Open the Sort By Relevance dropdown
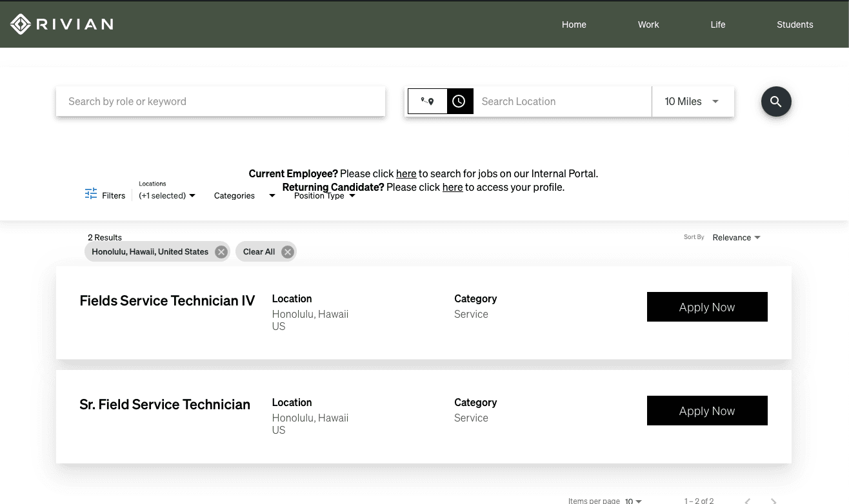The width and height of the screenshot is (849, 504). coord(736,237)
